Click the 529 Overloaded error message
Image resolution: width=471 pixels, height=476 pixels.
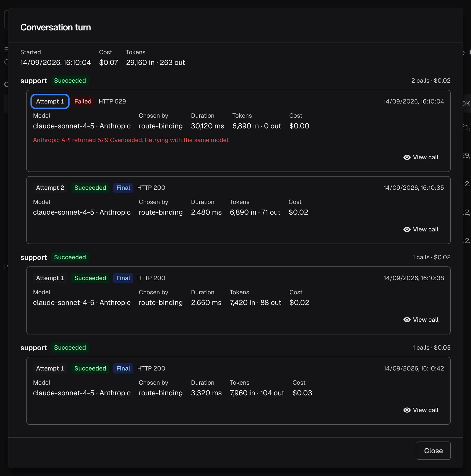point(131,140)
